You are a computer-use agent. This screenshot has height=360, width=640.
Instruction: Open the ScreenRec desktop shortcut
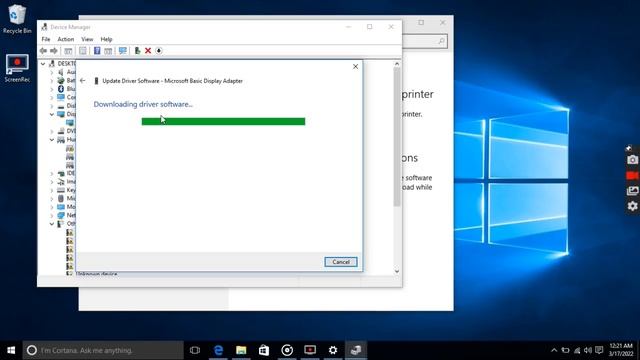point(17,68)
